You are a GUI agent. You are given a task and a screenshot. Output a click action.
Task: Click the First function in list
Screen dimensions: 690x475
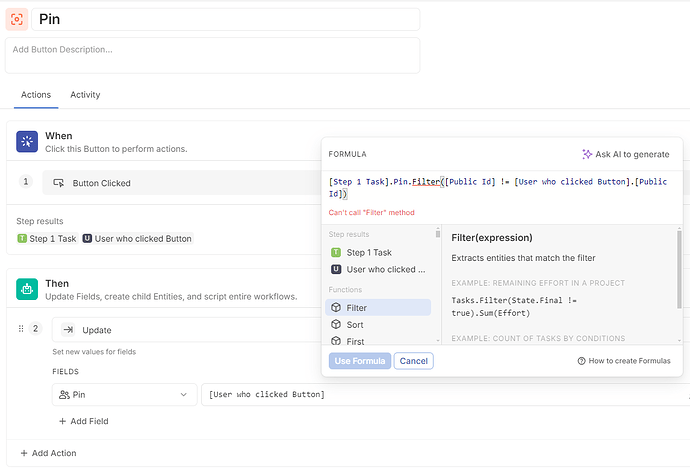click(355, 342)
